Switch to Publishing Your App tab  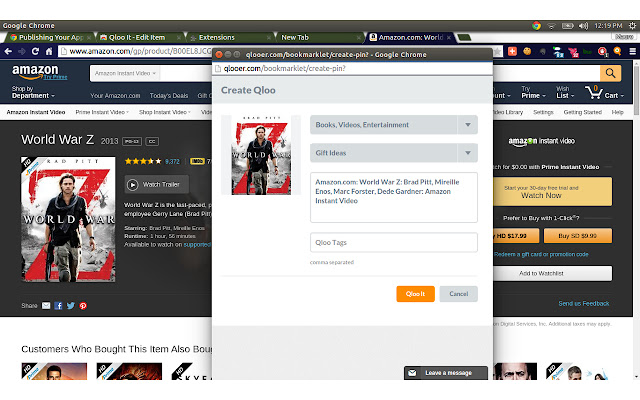(x=50, y=38)
